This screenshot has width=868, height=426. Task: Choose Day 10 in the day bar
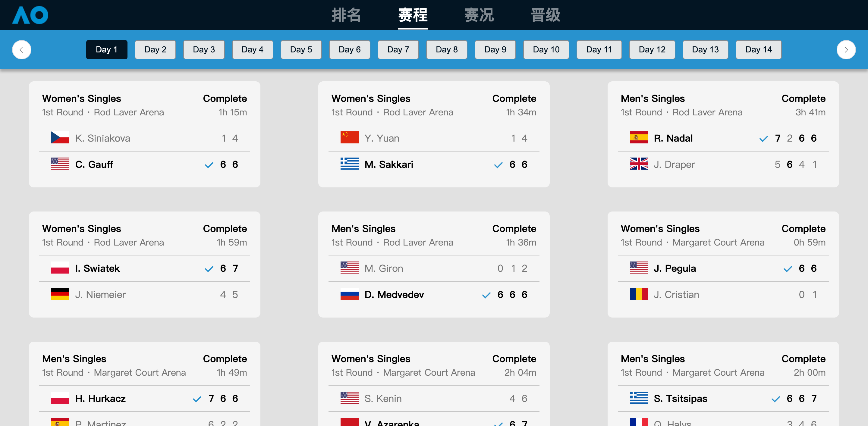pyautogui.click(x=546, y=50)
